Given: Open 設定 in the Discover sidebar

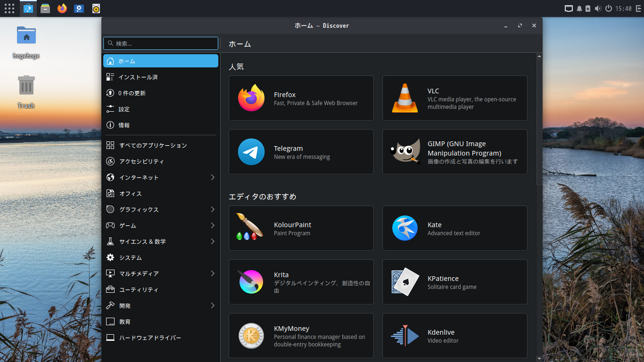Looking at the screenshot, I should point(161,109).
